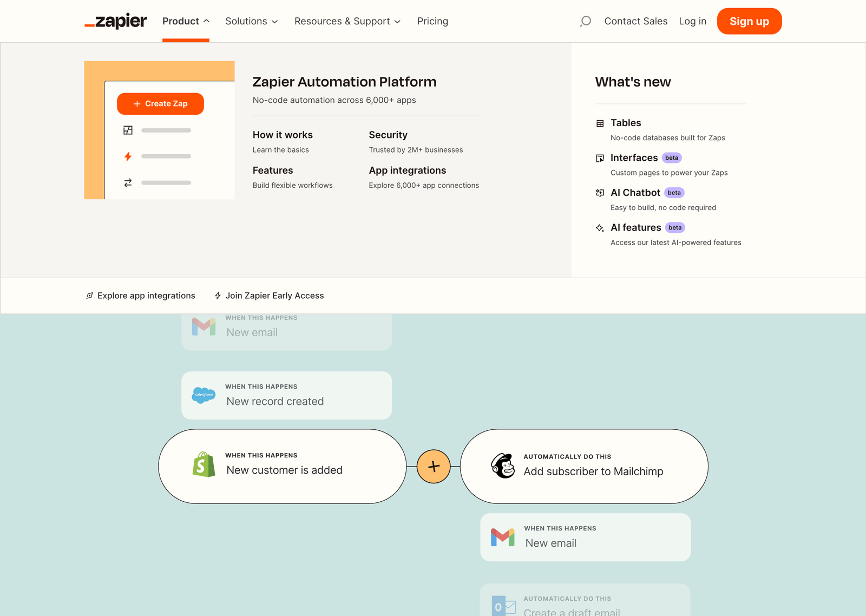
Task: Click Join Zapier Early Access link
Action: (x=269, y=296)
